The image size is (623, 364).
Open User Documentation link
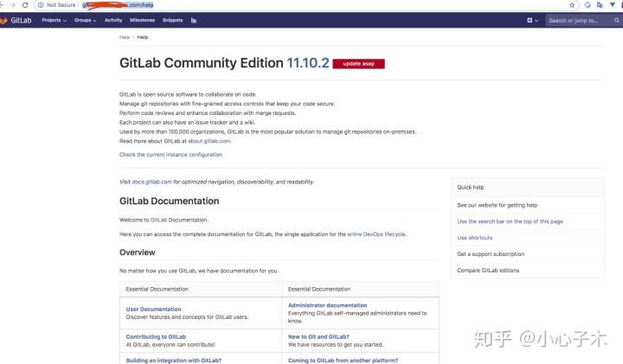click(x=153, y=309)
